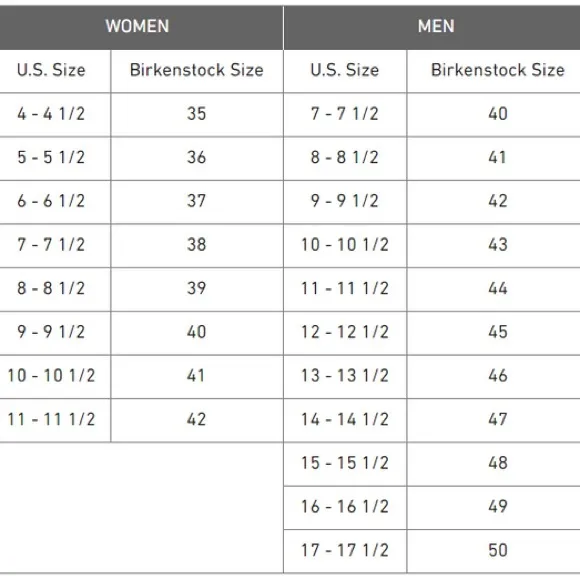Click women's Birkenstock size 42 cell
This screenshot has height=580, width=580.
(x=197, y=420)
